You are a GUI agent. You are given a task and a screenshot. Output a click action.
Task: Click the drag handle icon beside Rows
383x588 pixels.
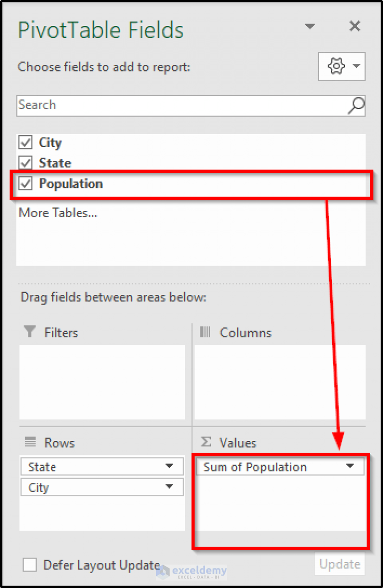coord(30,442)
